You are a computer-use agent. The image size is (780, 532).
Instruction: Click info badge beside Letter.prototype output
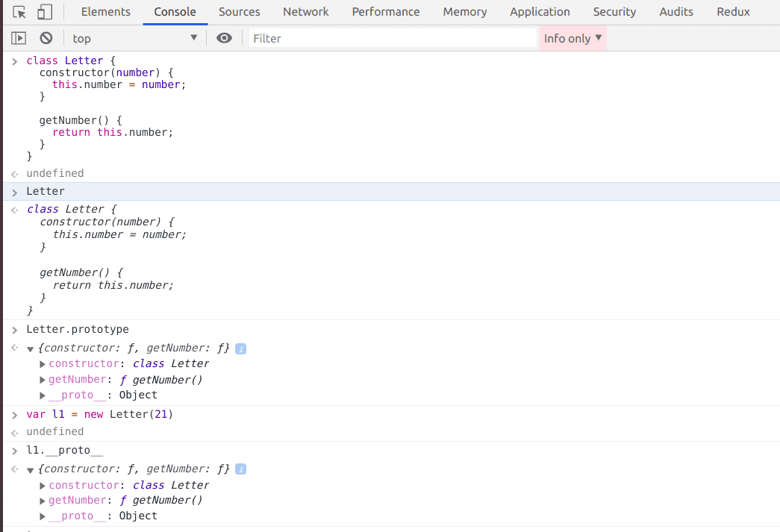pyautogui.click(x=240, y=348)
